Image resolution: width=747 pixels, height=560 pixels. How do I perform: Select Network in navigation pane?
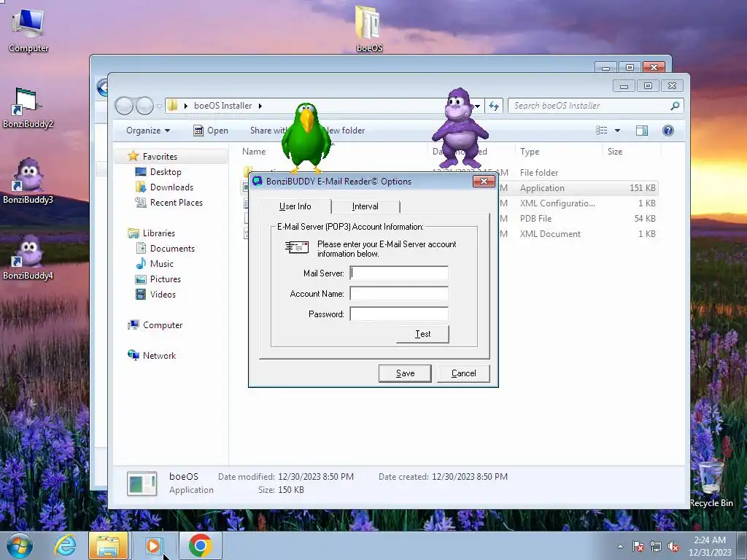pos(159,355)
